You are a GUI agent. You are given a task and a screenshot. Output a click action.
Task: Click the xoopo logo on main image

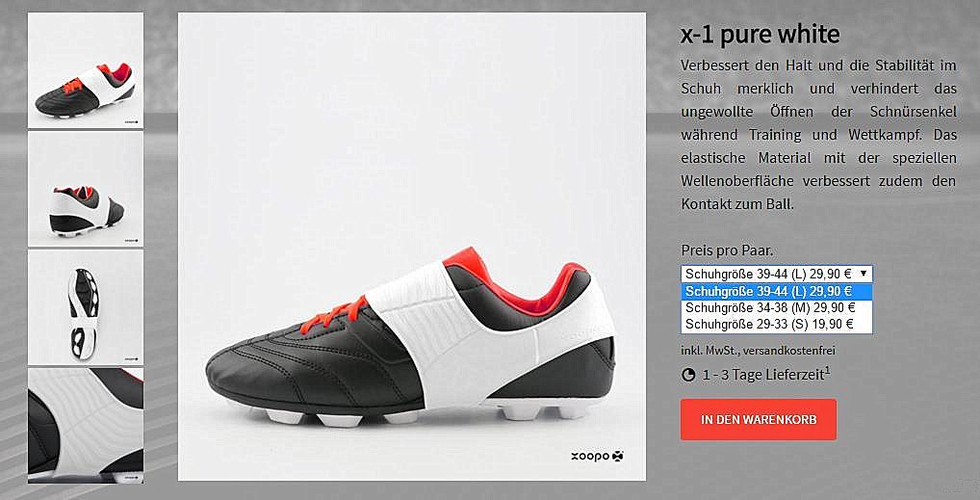(x=597, y=457)
